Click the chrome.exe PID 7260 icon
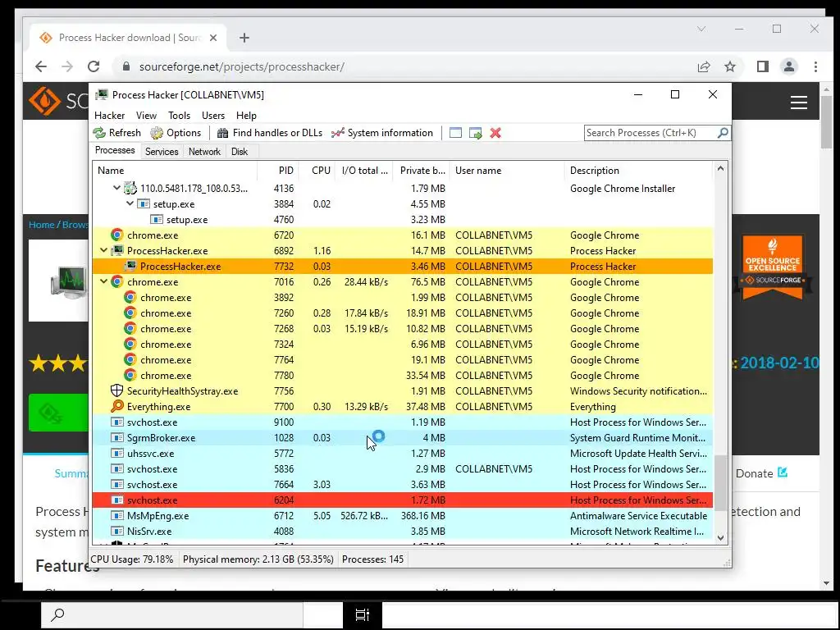Image resolution: width=840 pixels, height=630 pixels. [x=130, y=313]
